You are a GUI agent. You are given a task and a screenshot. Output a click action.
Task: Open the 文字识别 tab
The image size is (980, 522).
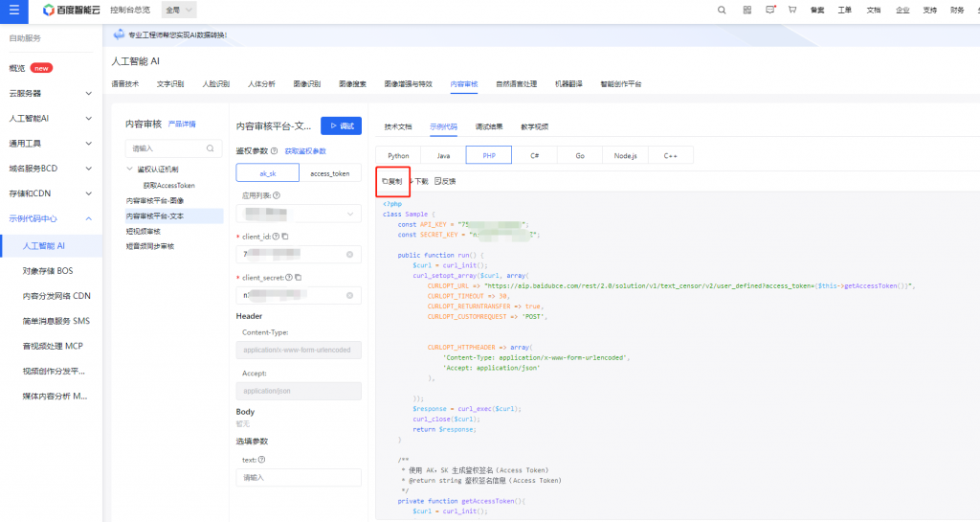pos(170,84)
